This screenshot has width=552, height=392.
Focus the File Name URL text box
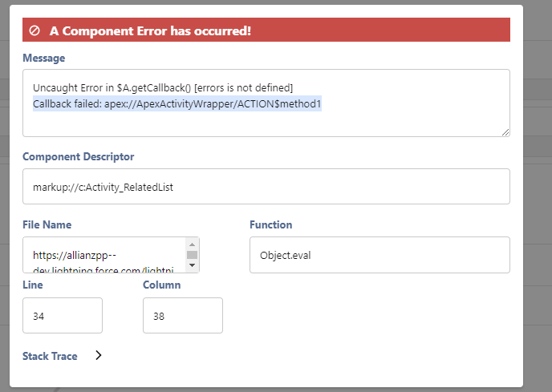[104, 255]
